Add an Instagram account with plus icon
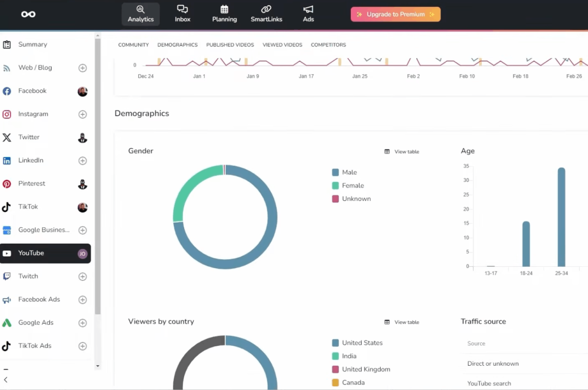Image resolution: width=588 pixels, height=390 pixels. (x=83, y=114)
